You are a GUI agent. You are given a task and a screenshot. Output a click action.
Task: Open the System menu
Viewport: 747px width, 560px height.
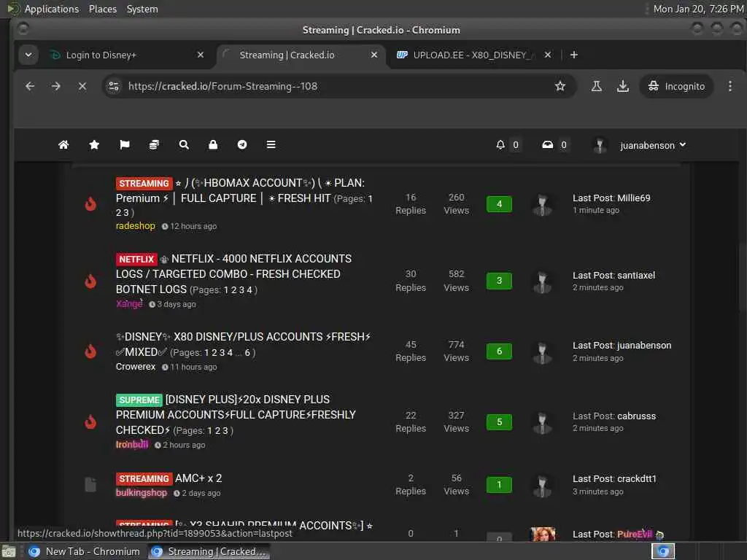(x=142, y=9)
